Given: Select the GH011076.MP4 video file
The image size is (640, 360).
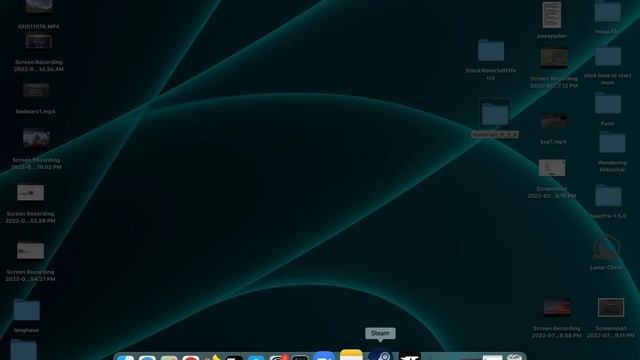Looking at the screenshot, I should click(x=39, y=7).
